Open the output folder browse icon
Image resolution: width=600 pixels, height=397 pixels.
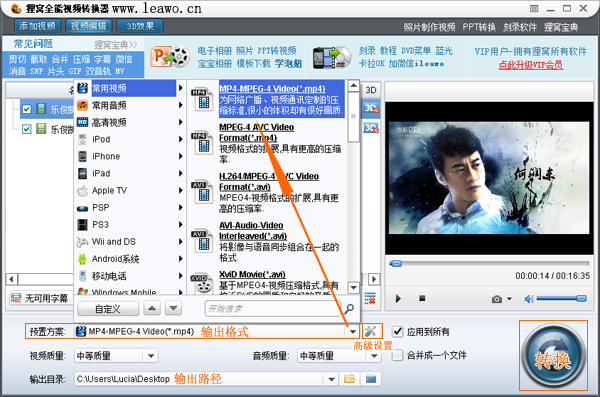point(349,379)
